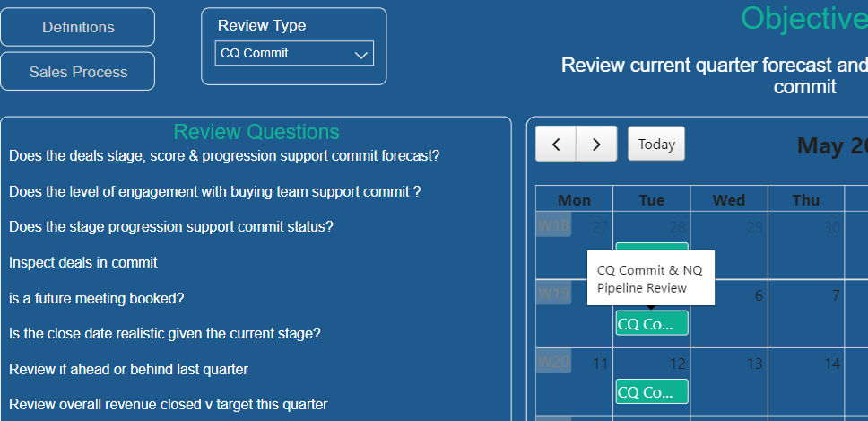Screen dimensions: 868x421
Task: Open the Sales Process page
Action: click(78, 72)
